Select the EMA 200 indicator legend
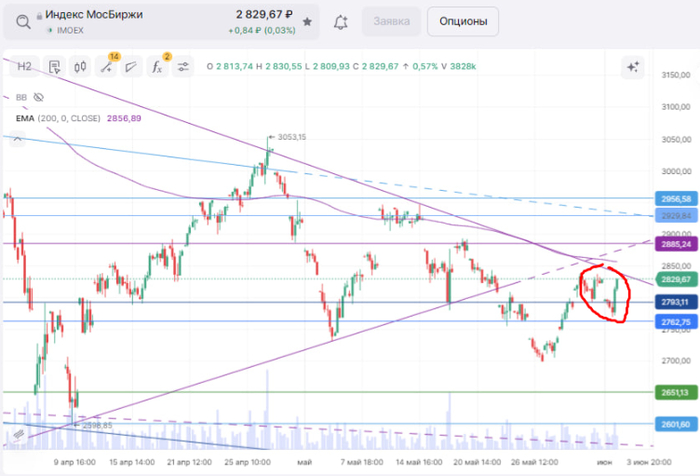Image resolution: width=700 pixels, height=476 pixels. tap(78, 118)
